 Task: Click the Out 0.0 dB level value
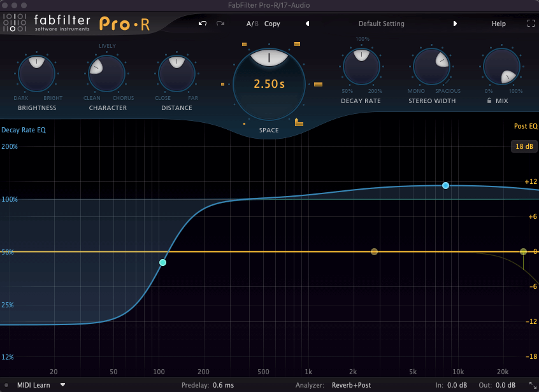click(x=505, y=385)
